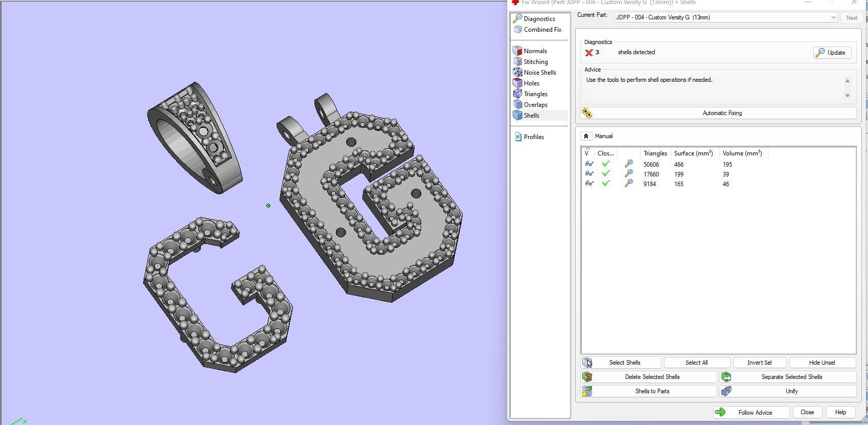Click the Diagnostics magnifier icon

(517, 19)
